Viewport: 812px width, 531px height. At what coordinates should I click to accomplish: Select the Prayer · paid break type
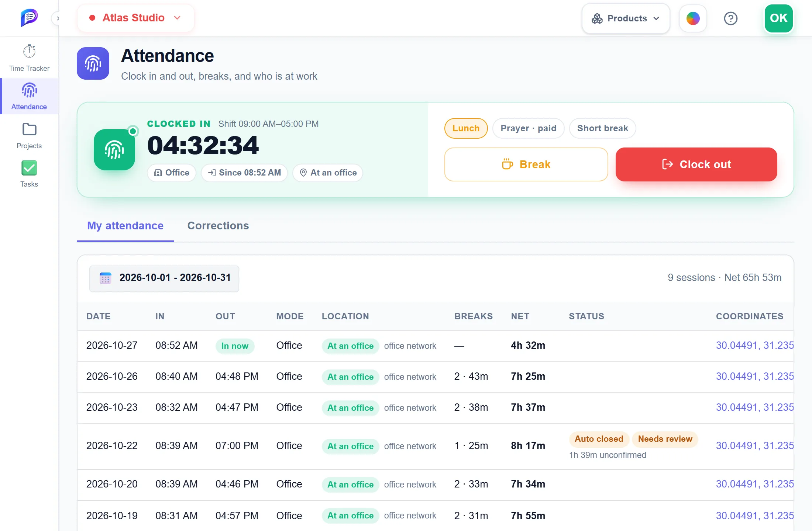pyautogui.click(x=528, y=128)
